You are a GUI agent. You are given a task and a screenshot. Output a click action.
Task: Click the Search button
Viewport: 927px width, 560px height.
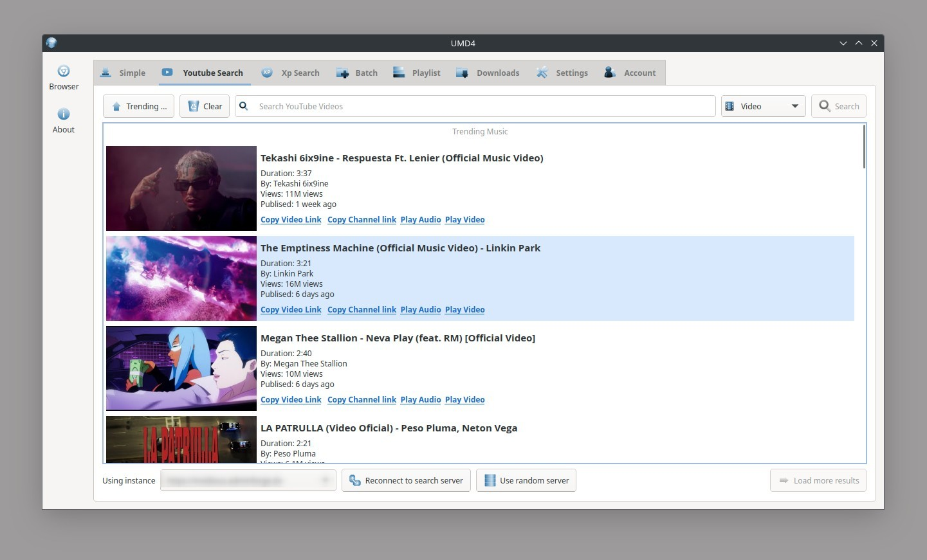coord(839,106)
